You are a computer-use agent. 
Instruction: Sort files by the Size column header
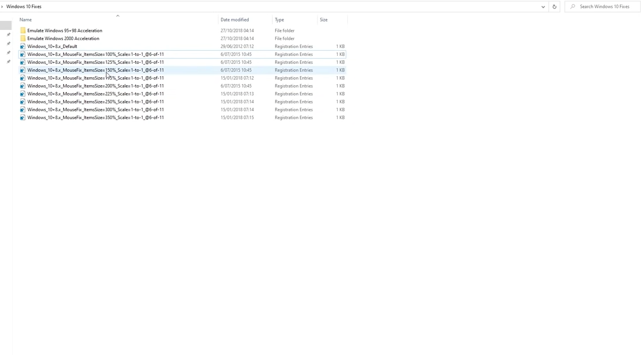324,20
